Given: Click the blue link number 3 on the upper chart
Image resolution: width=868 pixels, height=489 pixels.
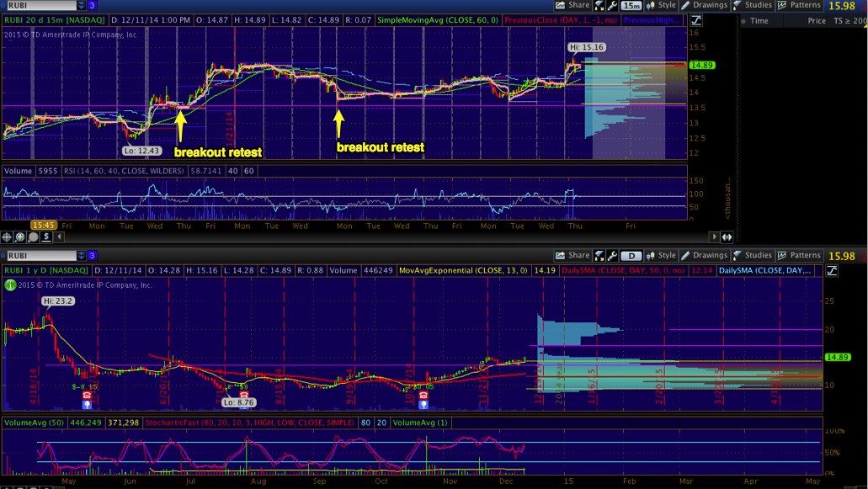Looking at the screenshot, I should coord(93,6).
